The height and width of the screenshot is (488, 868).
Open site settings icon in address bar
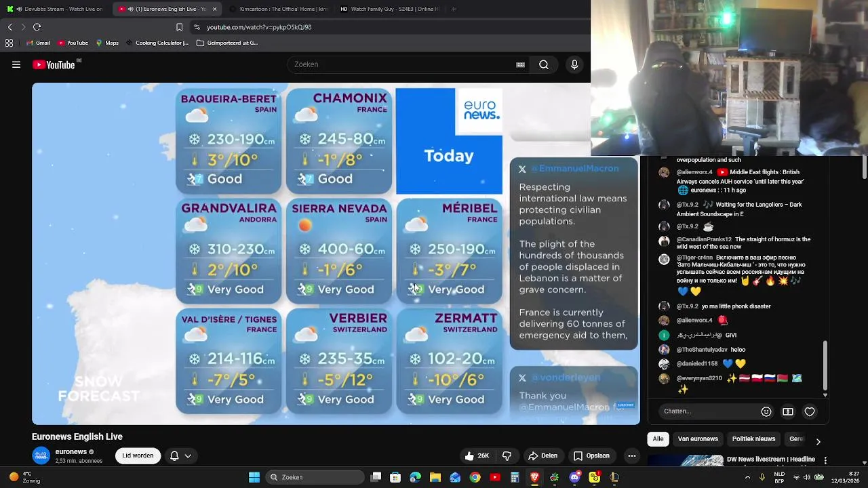[197, 27]
